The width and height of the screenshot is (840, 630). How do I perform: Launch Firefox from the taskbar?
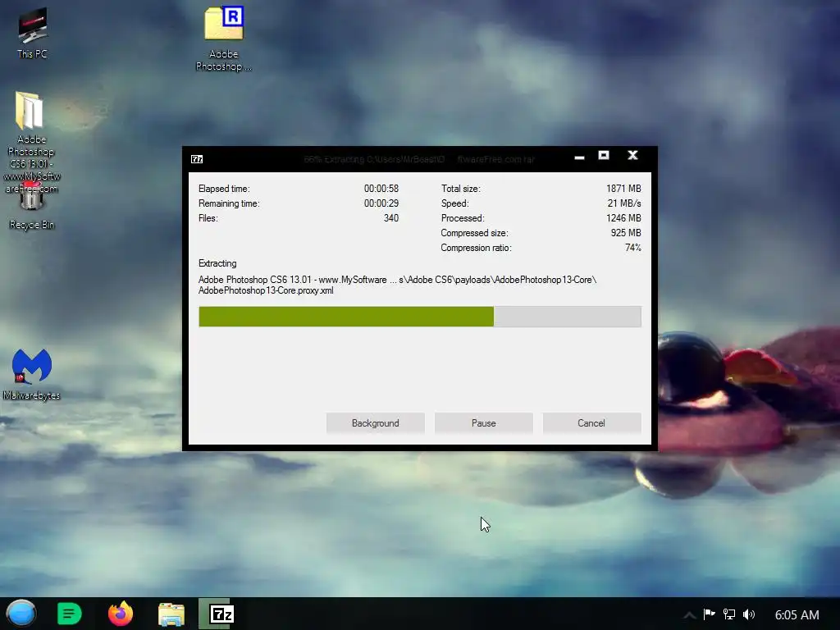point(121,614)
